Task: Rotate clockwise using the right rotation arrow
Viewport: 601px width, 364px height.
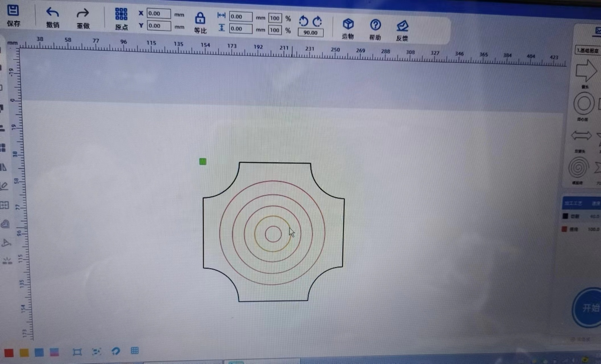Action: tap(317, 21)
